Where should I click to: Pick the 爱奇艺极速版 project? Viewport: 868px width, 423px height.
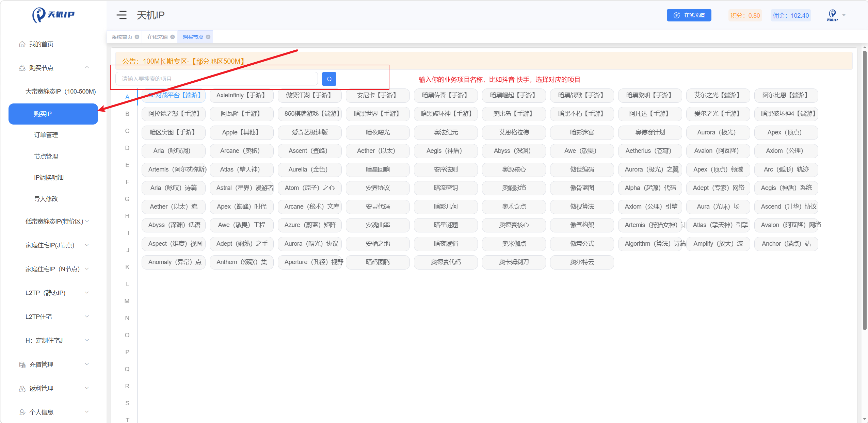[310, 133]
